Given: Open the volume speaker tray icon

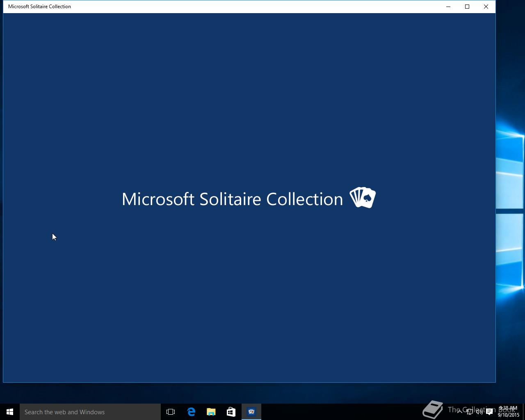Looking at the screenshot, I should coord(479,412).
